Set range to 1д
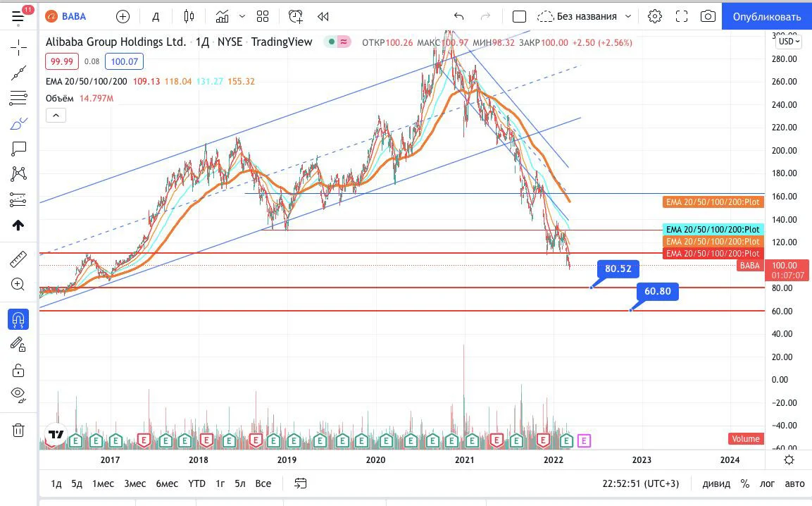The width and height of the screenshot is (812, 506). 56,483
